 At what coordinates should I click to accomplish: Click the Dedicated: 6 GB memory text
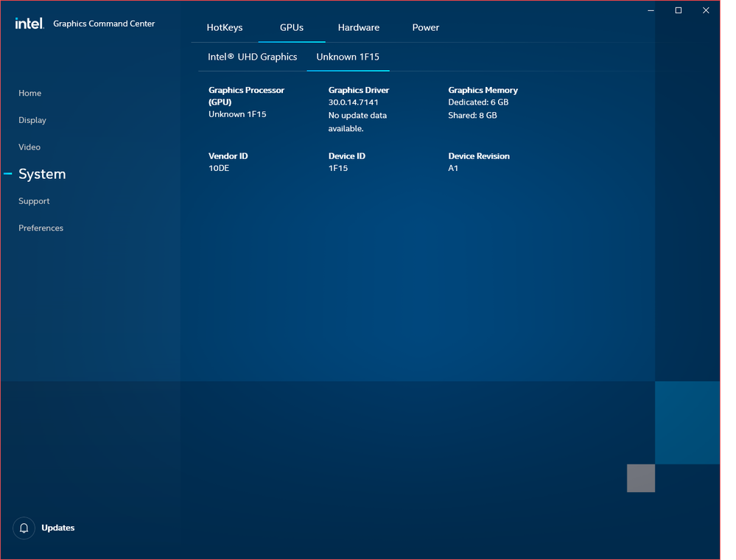coord(478,102)
